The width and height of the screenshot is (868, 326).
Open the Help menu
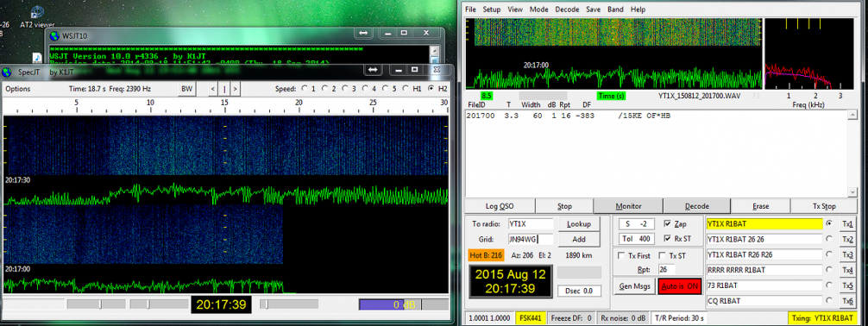[x=638, y=9]
